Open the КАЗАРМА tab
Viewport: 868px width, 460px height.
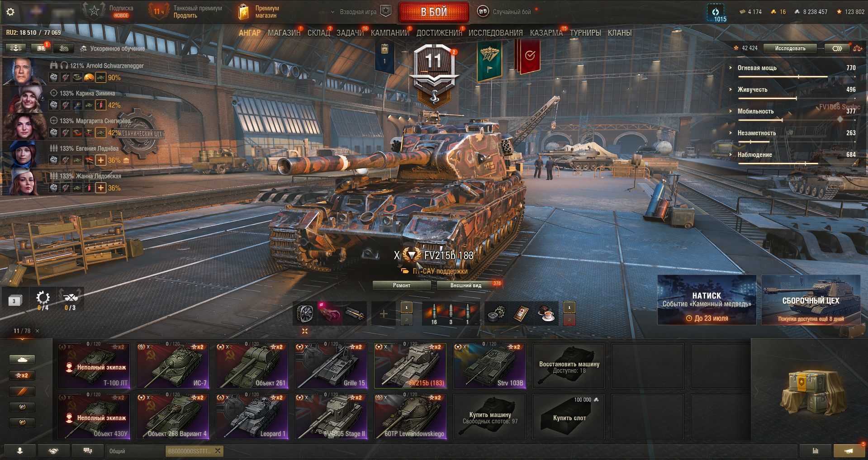click(x=546, y=33)
